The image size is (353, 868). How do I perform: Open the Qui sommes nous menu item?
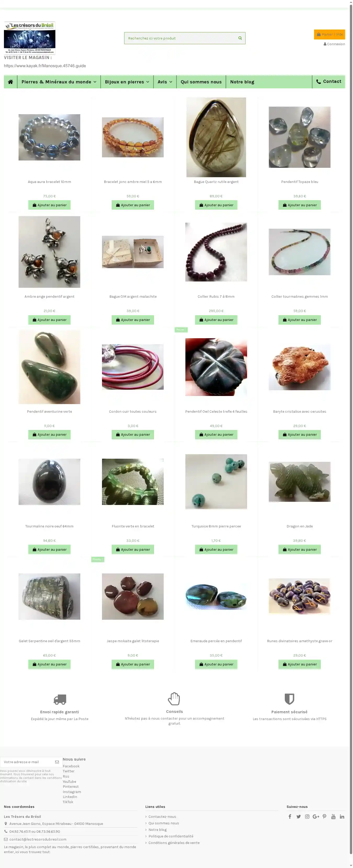[201, 82]
